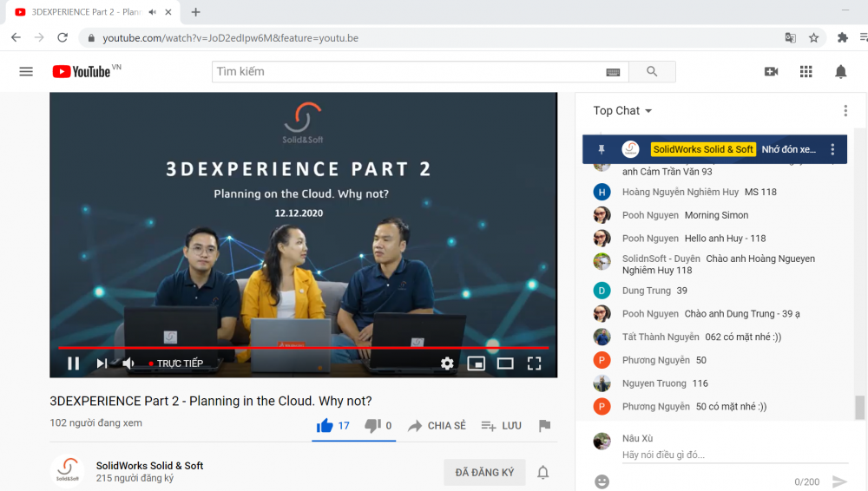Click pinned SolidWorks Solid & Soft author badge
The width and height of the screenshot is (868, 491).
click(x=703, y=149)
